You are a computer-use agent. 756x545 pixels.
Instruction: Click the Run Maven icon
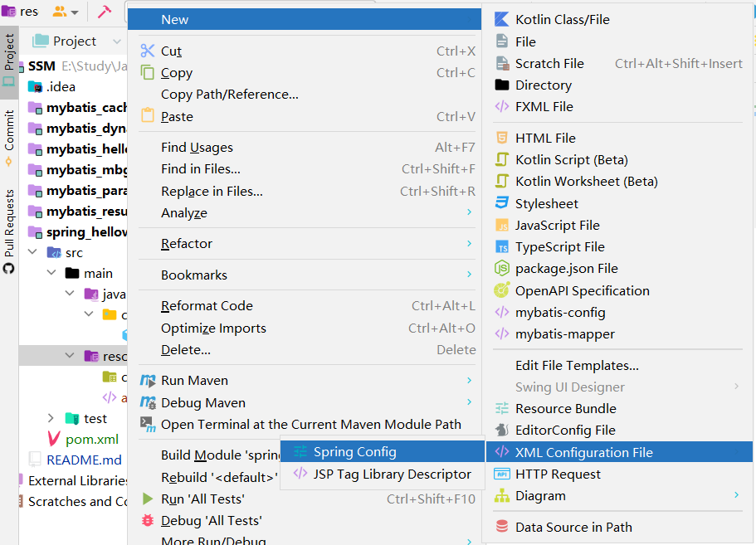click(148, 381)
